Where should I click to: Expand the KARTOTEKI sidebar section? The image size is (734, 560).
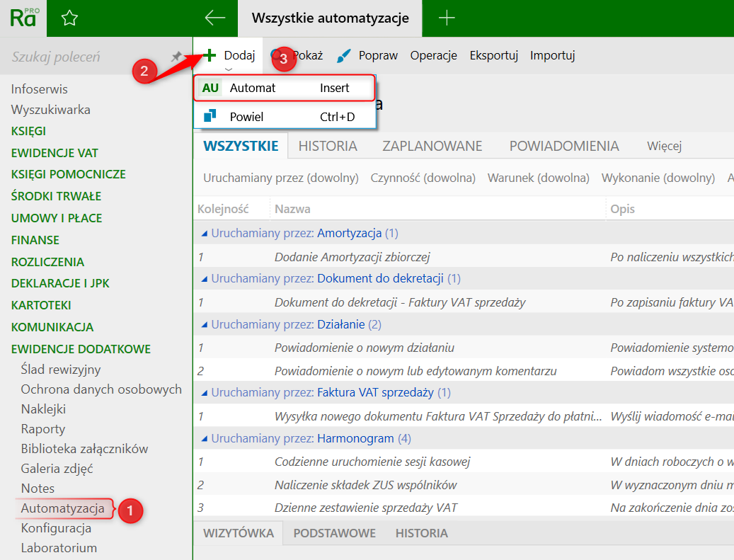tap(41, 305)
